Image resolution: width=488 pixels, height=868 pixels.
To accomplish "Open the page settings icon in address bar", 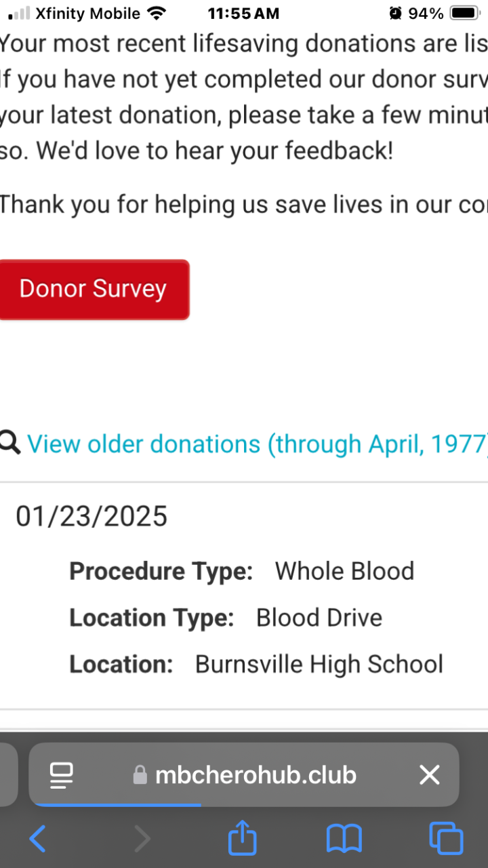I will (62, 774).
